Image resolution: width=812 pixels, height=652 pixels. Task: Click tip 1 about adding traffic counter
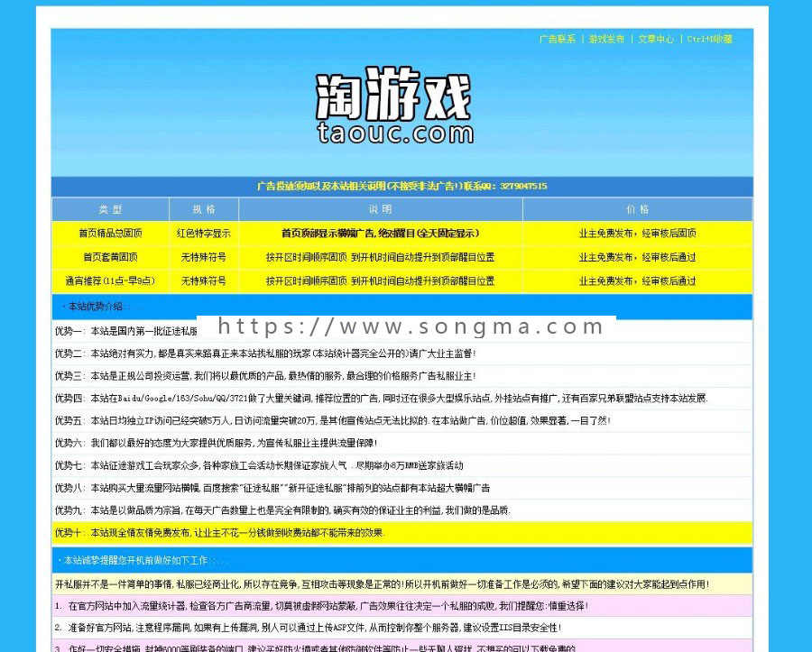(401, 606)
